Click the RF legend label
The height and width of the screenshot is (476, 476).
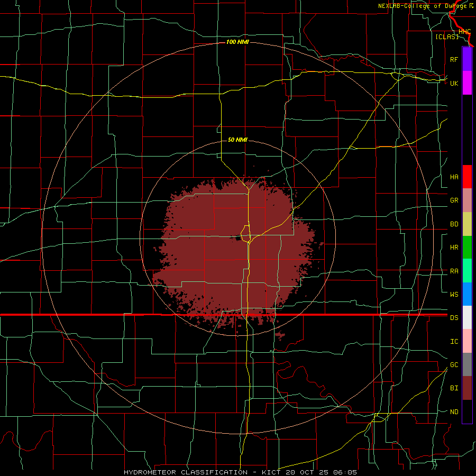click(454, 59)
